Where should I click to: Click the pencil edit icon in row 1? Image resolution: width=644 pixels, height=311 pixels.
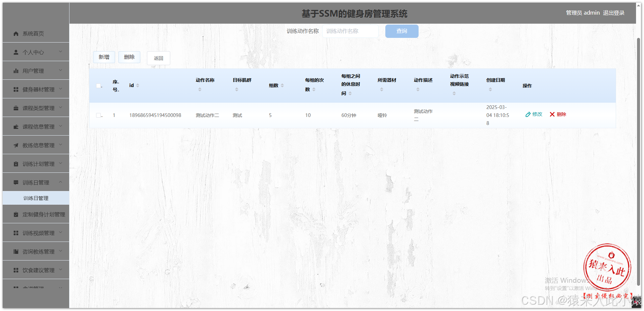528,114
